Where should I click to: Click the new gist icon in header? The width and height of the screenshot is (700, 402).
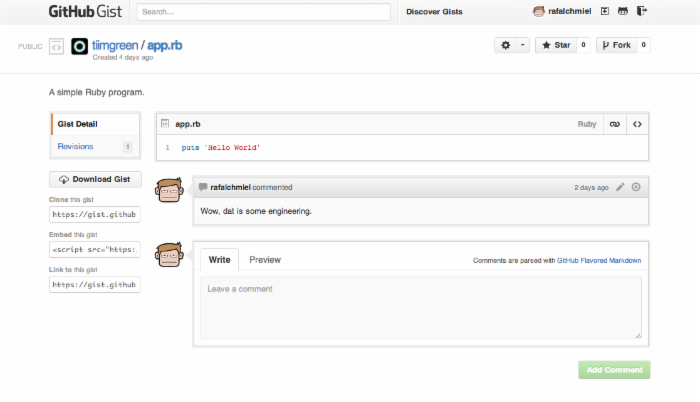click(x=604, y=11)
